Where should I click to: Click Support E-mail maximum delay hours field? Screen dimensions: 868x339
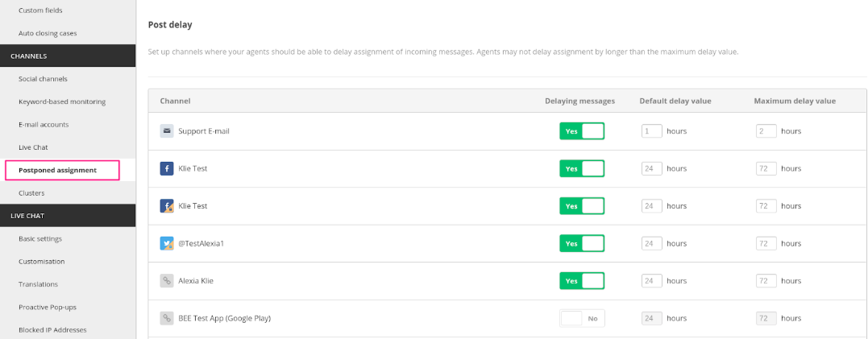coord(766,131)
